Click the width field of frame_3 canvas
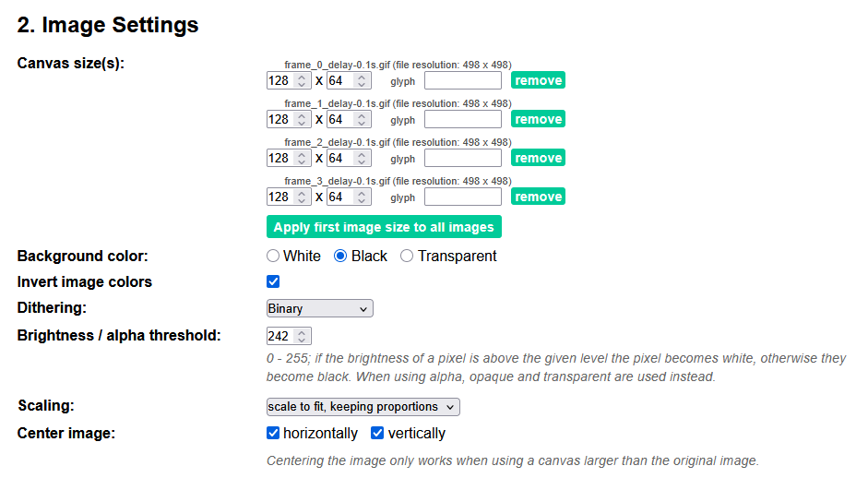 click(279, 197)
